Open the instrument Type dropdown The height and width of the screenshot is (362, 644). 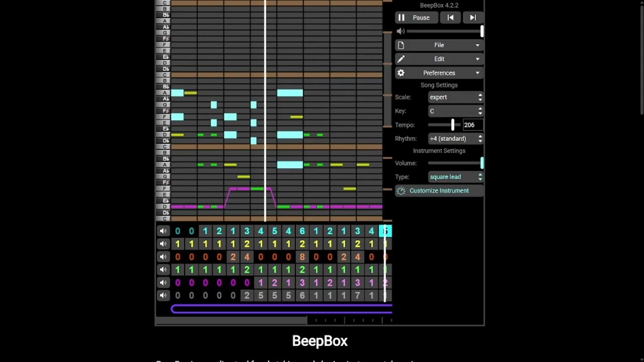[x=456, y=177]
